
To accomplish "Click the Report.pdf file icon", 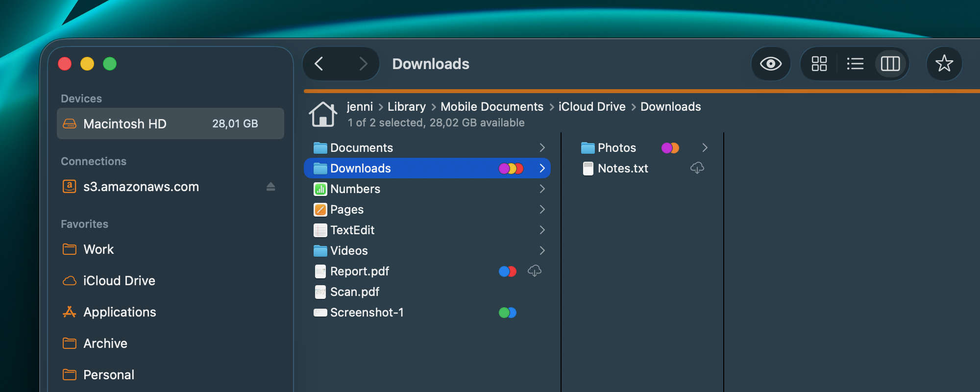I will (x=320, y=271).
